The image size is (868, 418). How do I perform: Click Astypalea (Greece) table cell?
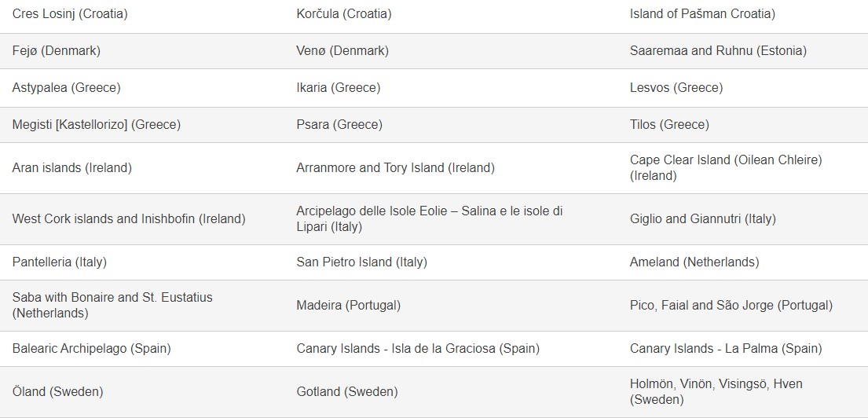click(67, 87)
